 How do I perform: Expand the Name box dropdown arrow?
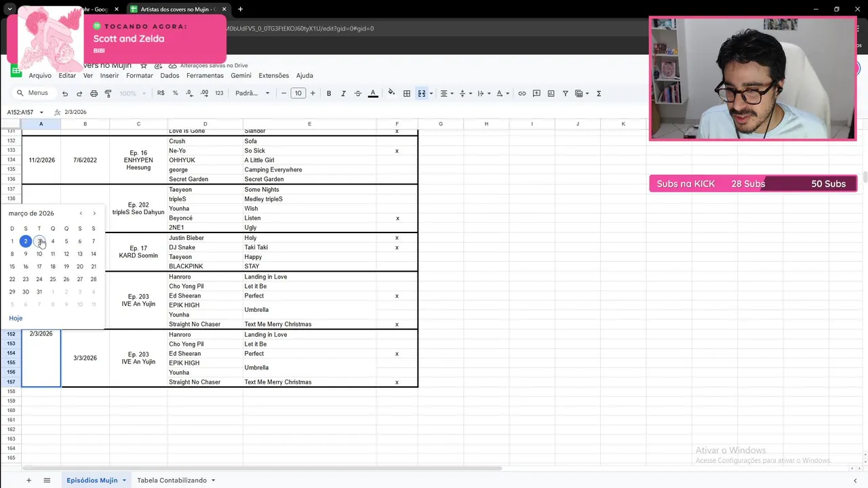pyautogui.click(x=41, y=112)
